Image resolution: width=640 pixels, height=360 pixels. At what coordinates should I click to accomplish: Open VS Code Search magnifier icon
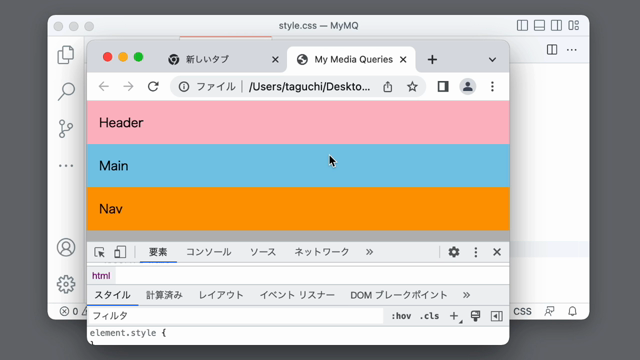[x=66, y=91]
